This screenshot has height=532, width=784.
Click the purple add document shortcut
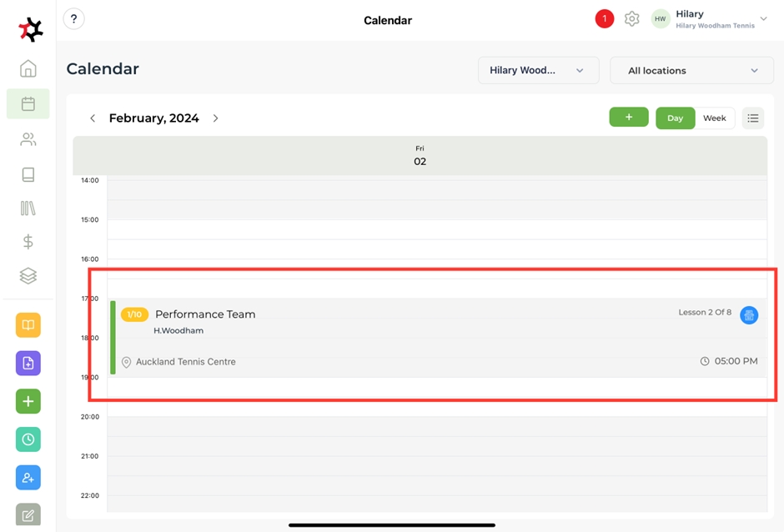[x=28, y=364]
